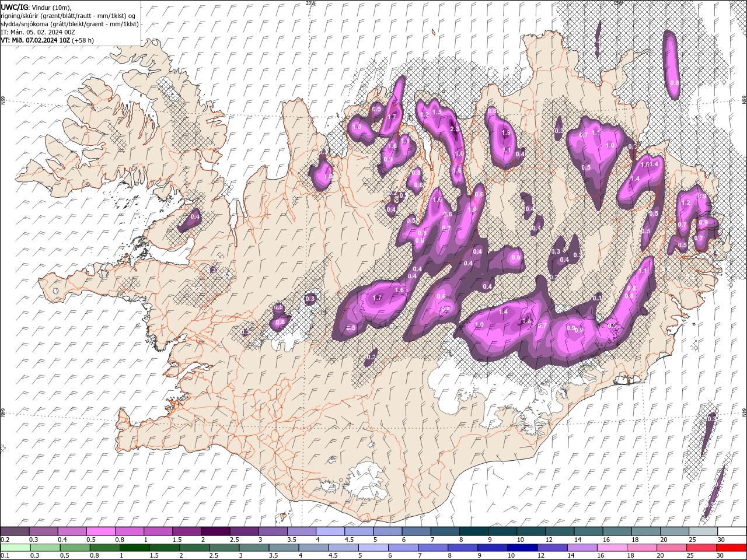747x560 pixels.
Task: Pick the purple snow swatch between 0.8 and 1
Action: click(129, 531)
